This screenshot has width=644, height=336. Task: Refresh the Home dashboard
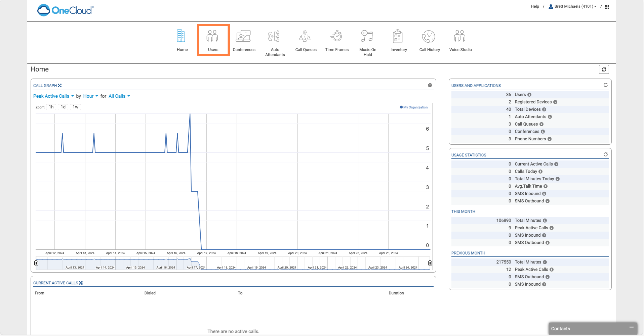pyautogui.click(x=604, y=69)
